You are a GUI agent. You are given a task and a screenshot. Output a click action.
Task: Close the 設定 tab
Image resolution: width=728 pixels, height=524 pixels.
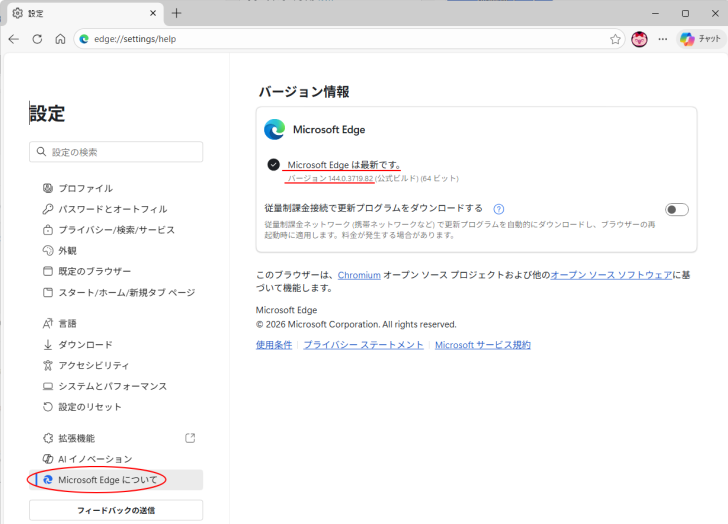[153, 13]
